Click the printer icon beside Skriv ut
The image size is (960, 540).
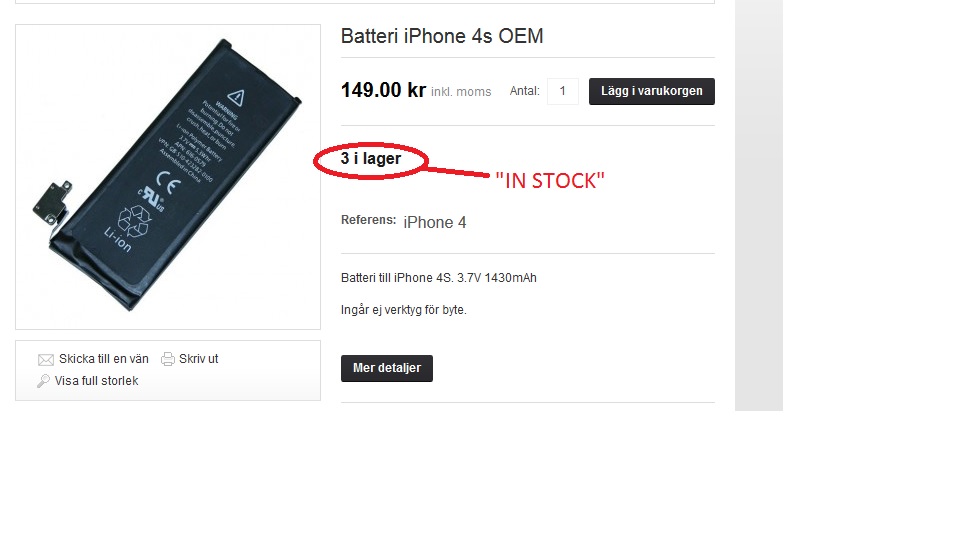pyautogui.click(x=168, y=359)
